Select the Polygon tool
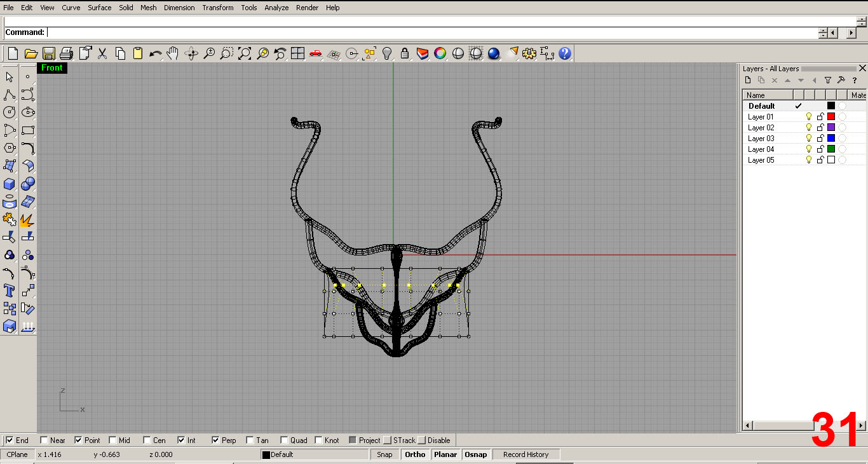The image size is (868, 464). [10, 148]
